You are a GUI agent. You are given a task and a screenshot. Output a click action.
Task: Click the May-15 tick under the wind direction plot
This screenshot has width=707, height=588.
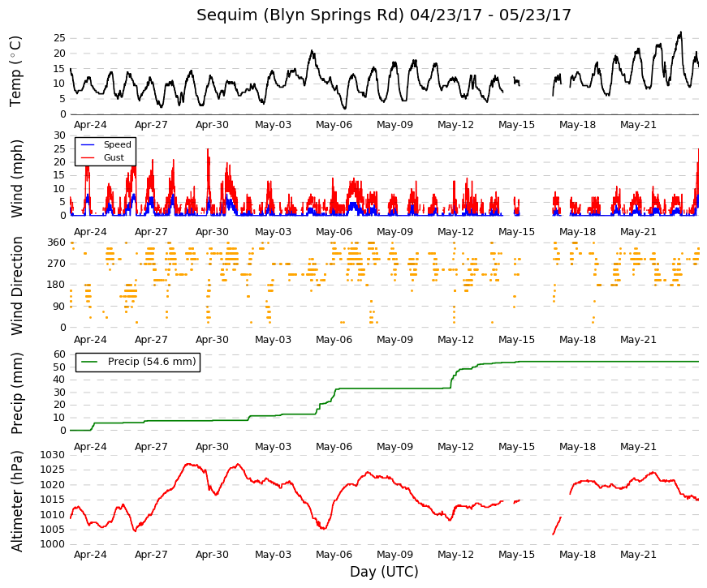click(516, 340)
